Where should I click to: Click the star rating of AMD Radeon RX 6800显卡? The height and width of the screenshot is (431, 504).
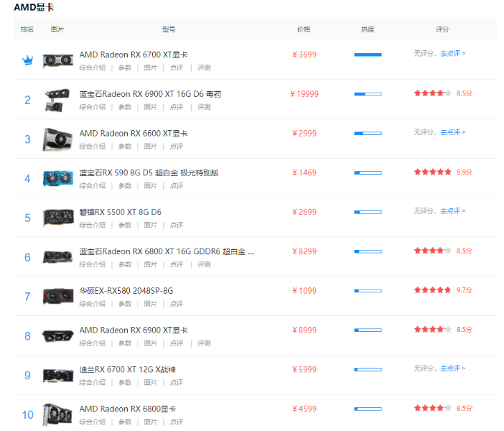[x=432, y=408]
